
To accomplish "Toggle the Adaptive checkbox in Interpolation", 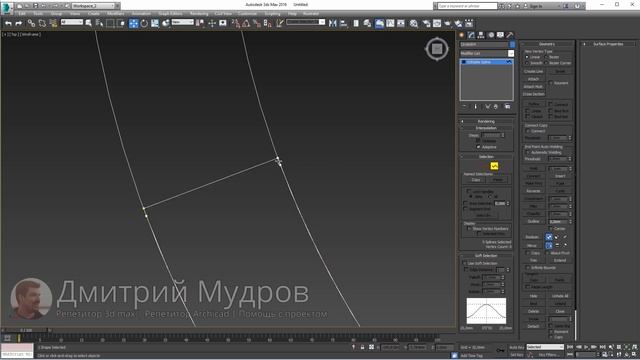I will click(x=478, y=147).
